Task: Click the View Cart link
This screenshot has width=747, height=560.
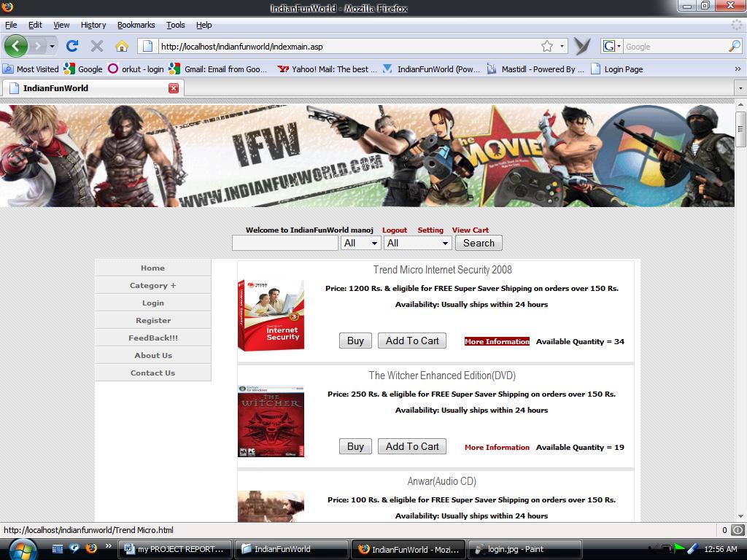Action: (470, 230)
